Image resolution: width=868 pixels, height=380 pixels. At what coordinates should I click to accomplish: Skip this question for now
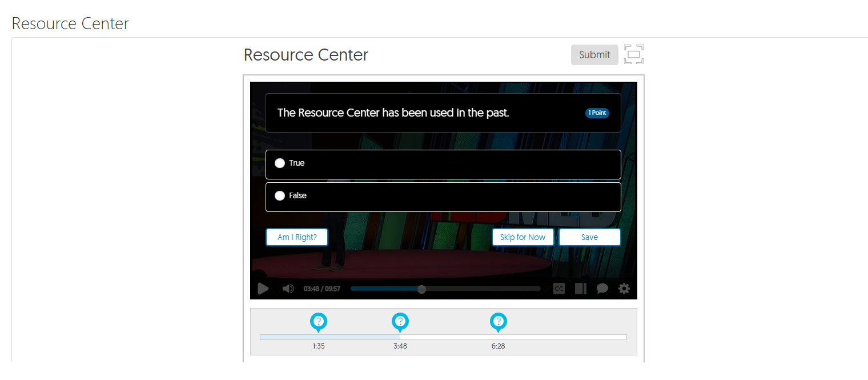[x=523, y=237]
